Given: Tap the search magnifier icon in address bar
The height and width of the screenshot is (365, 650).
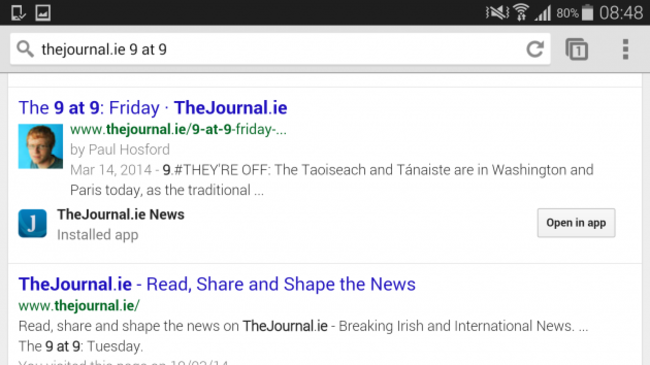Looking at the screenshot, I should [x=25, y=49].
